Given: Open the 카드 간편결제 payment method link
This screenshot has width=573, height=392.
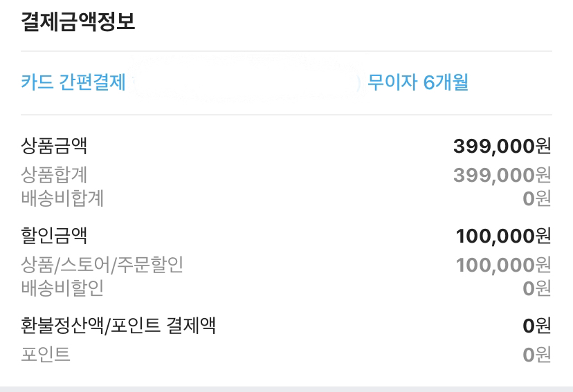Looking at the screenshot, I should click(73, 83).
